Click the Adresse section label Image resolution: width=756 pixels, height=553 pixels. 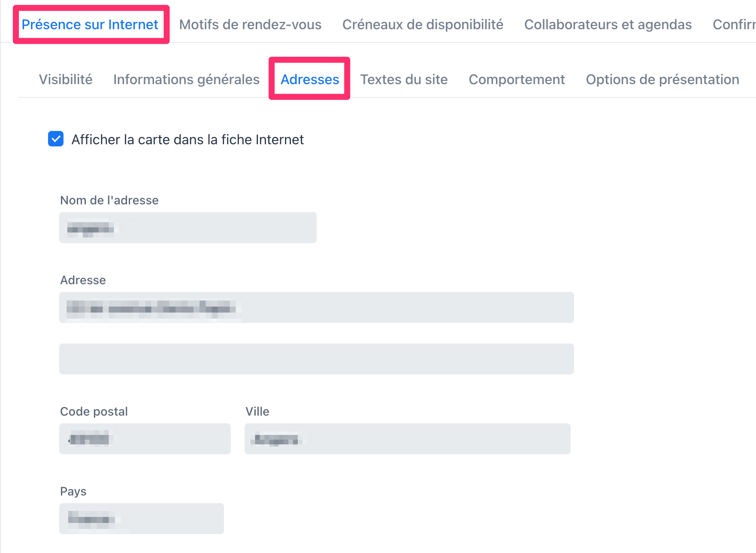(x=83, y=280)
